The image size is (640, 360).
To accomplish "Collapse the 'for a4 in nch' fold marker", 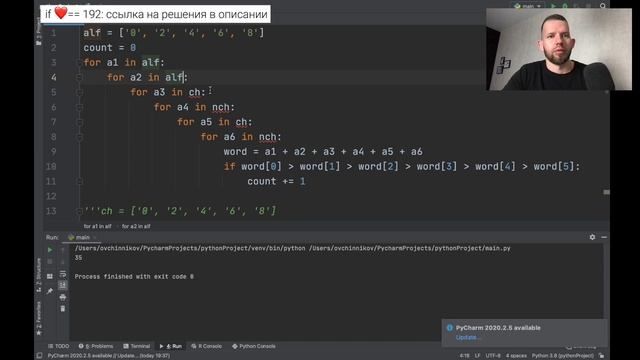I will (x=80, y=107).
